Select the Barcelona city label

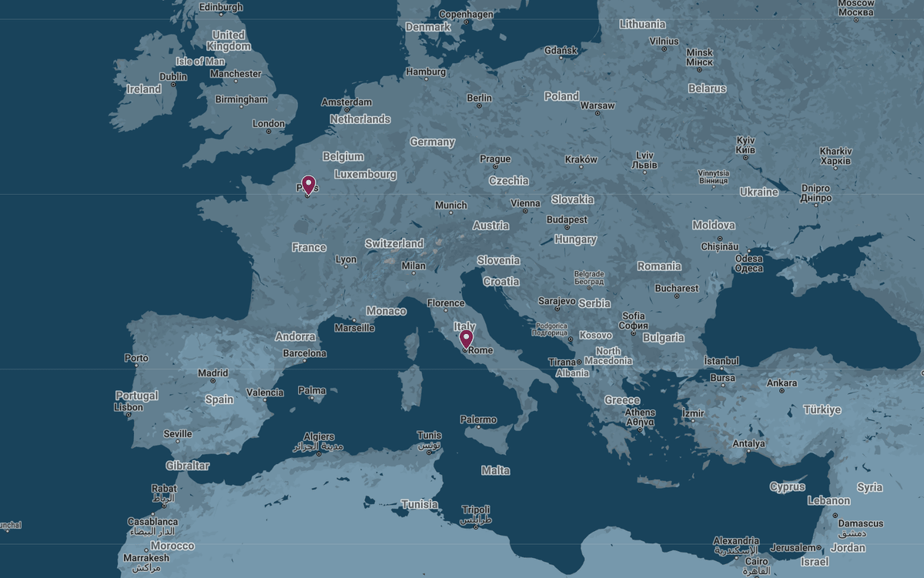(304, 354)
